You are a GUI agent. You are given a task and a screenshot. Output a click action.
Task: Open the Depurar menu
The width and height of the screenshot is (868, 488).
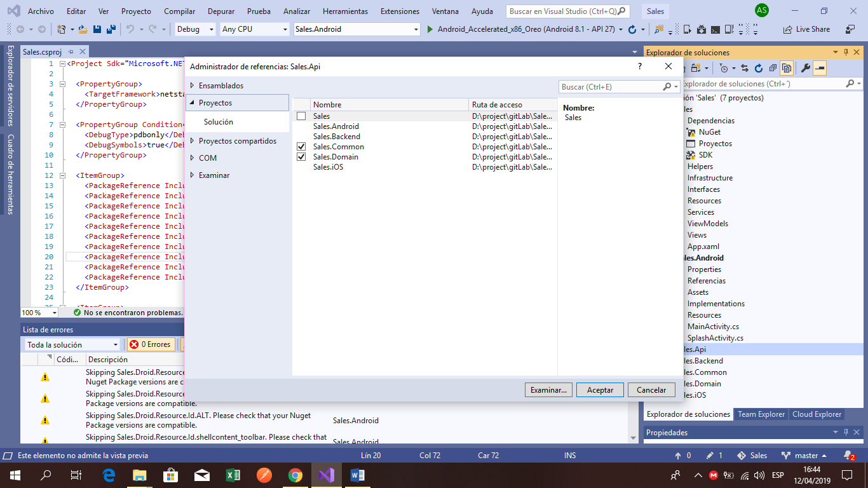(220, 11)
